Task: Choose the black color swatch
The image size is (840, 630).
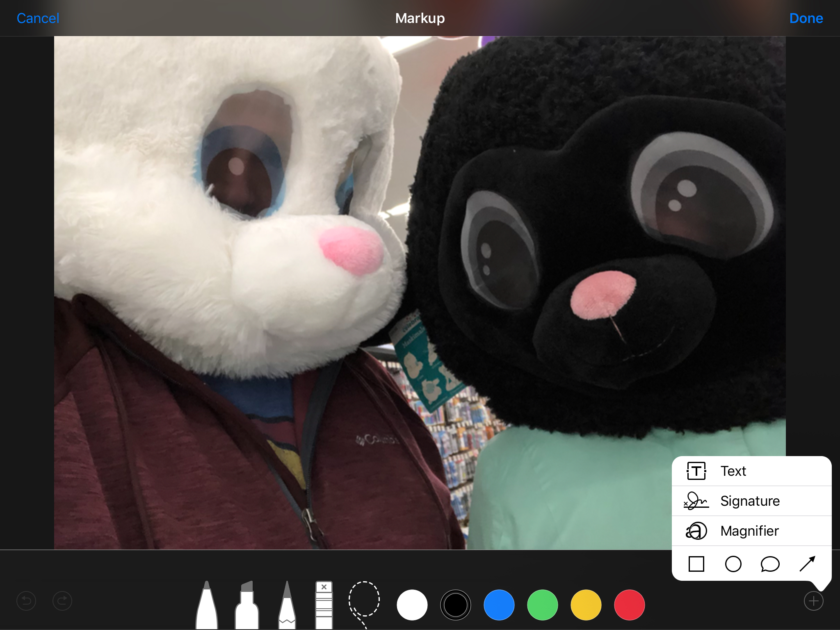Action: (x=456, y=605)
